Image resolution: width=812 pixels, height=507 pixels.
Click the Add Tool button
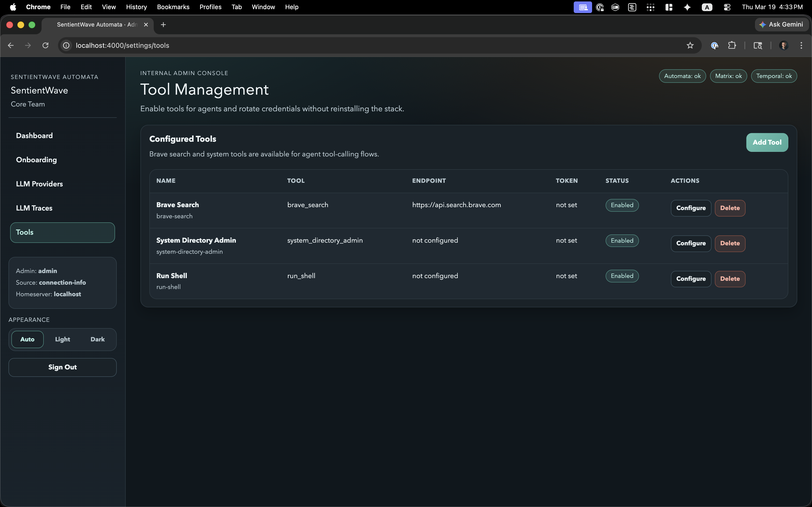767,142
